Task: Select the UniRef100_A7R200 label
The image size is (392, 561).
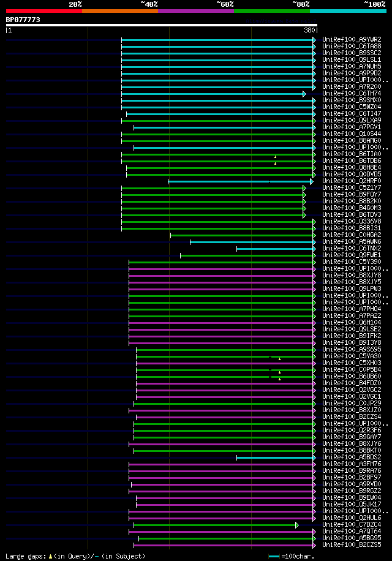Action: (352, 86)
